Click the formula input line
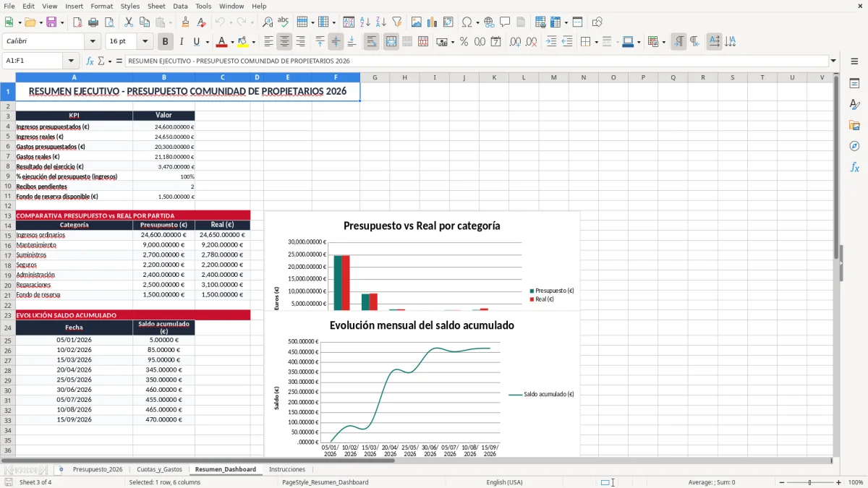 point(476,61)
